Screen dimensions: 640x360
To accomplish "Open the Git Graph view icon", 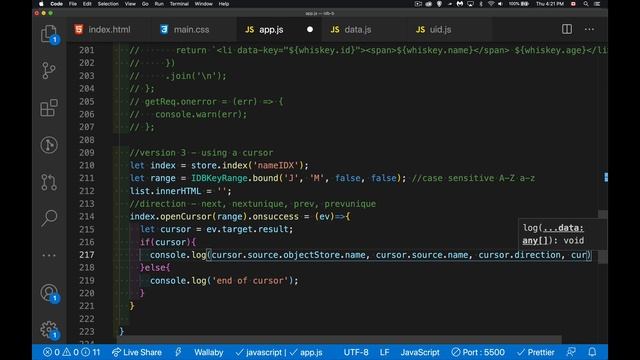I will coord(49,145).
